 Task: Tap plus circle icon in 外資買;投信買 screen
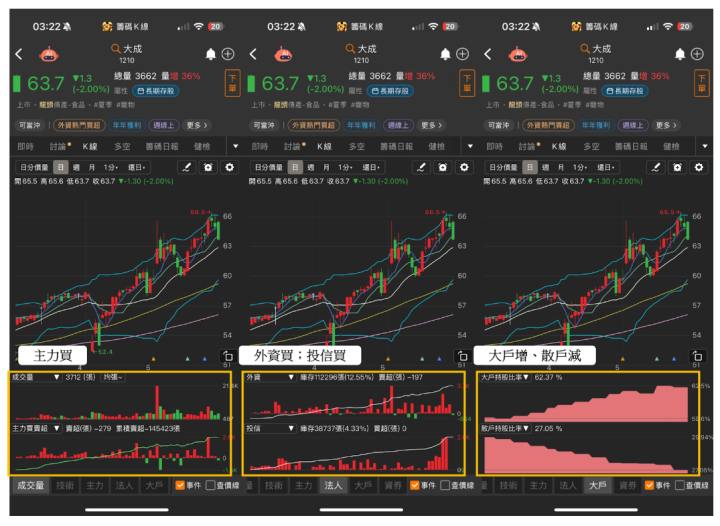pos(462,54)
